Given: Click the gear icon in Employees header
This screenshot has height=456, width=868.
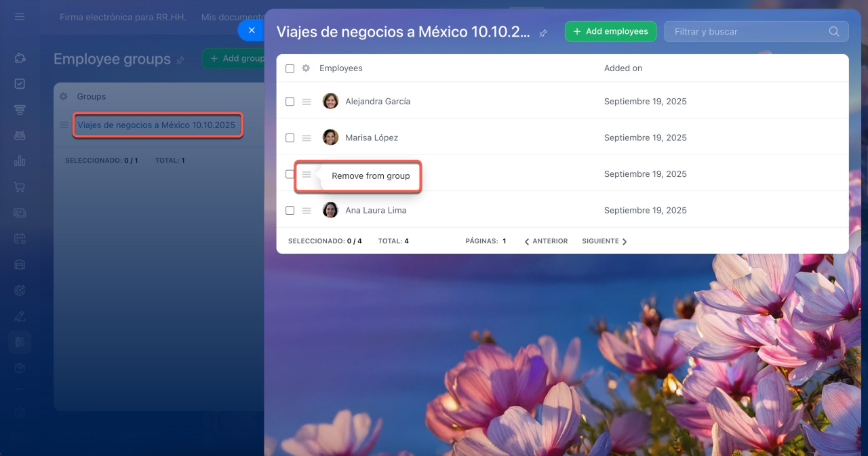Looking at the screenshot, I should pos(306,68).
